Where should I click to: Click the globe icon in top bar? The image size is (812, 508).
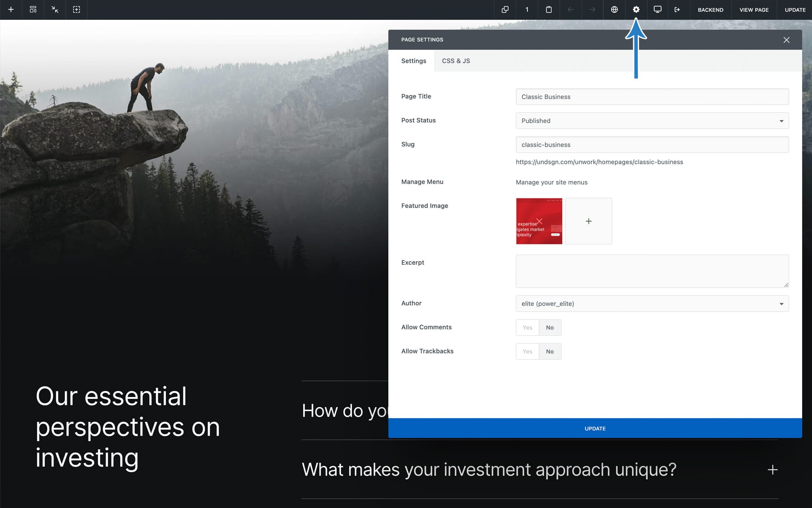[x=614, y=9]
